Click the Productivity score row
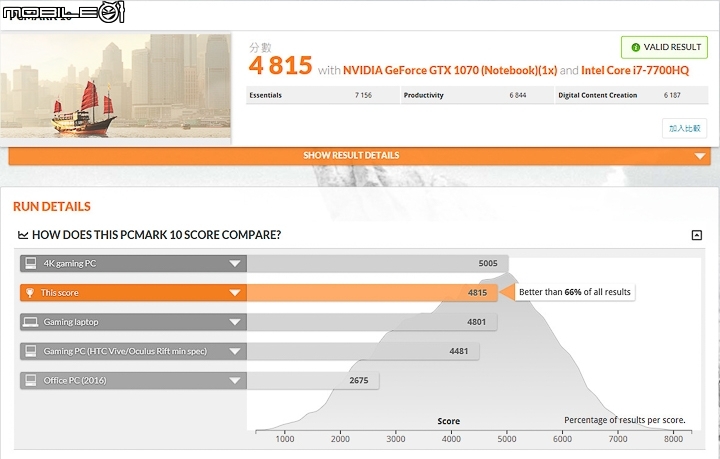The image size is (720, 459). pos(477,95)
